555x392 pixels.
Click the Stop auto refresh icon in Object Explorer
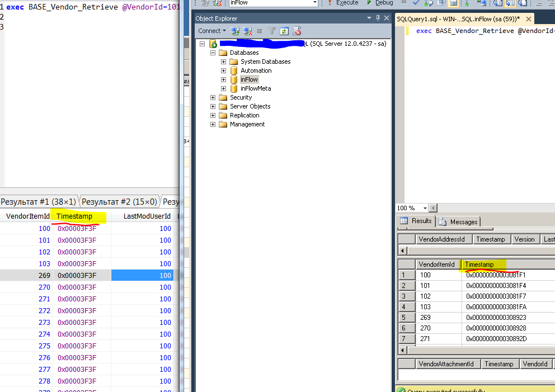(x=297, y=31)
